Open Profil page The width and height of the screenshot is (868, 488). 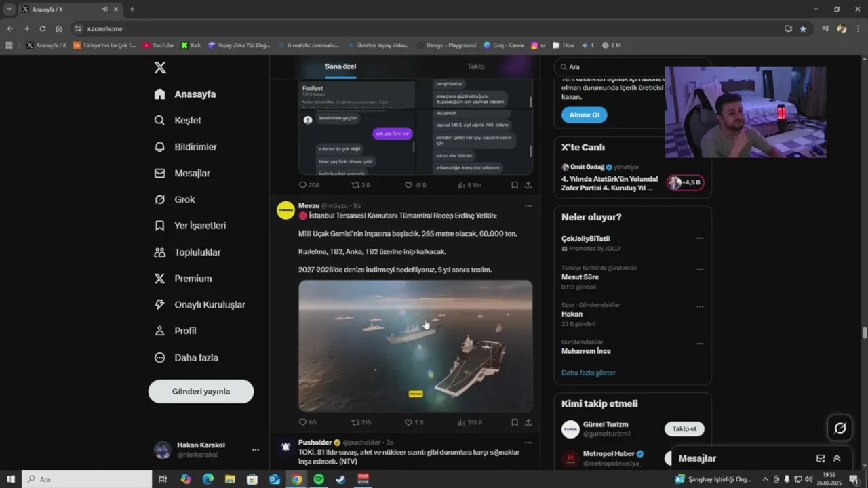[x=175, y=331]
